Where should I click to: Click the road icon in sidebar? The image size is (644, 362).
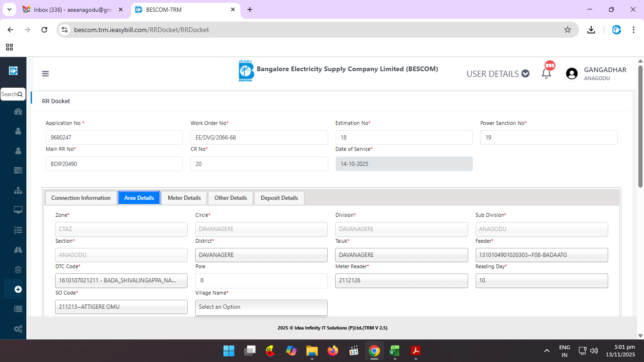tap(18, 250)
